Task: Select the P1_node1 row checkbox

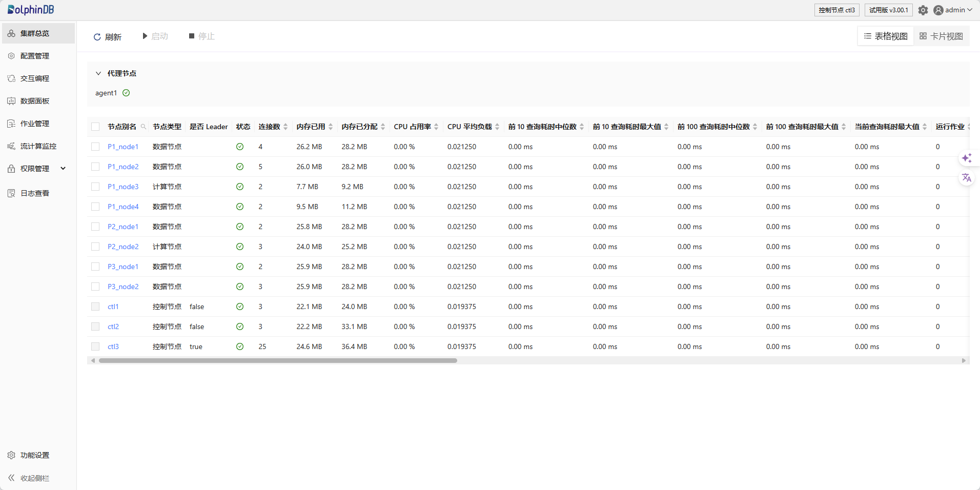Action: [95, 147]
